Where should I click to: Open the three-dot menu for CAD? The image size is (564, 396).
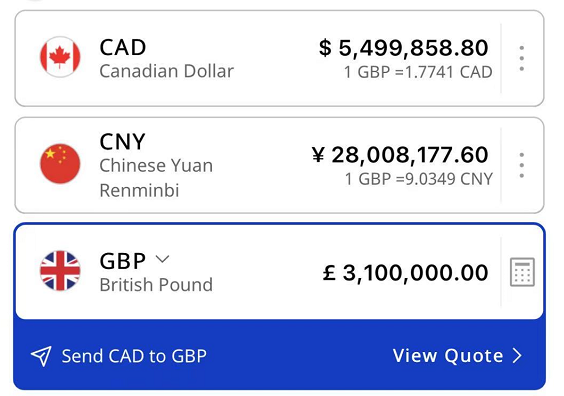pos(522,58)
